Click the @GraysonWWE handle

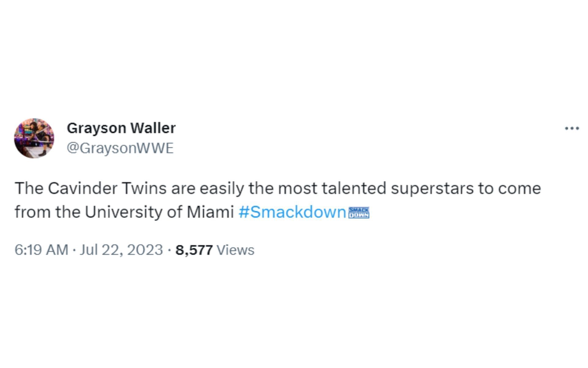120,148
